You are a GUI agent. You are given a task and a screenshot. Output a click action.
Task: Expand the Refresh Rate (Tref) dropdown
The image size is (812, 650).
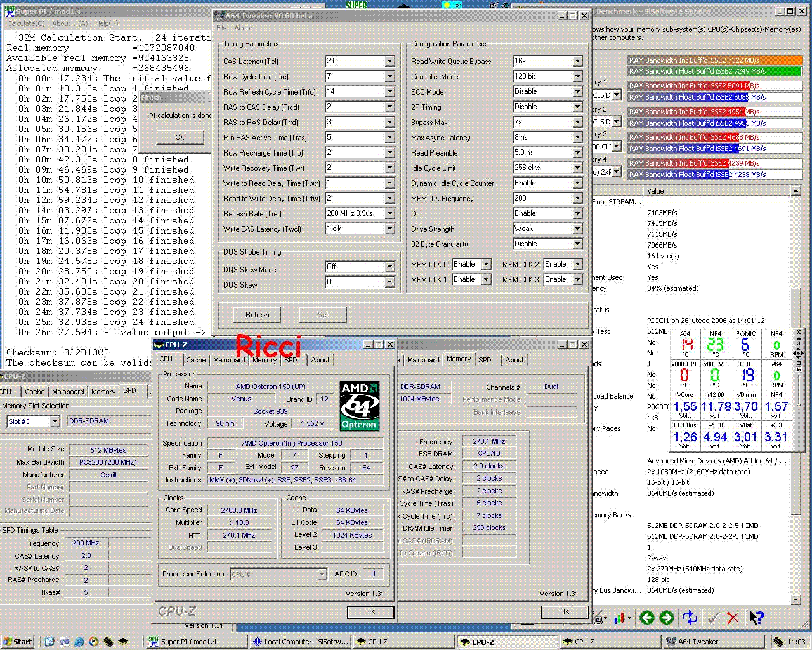tap(390, 213)
